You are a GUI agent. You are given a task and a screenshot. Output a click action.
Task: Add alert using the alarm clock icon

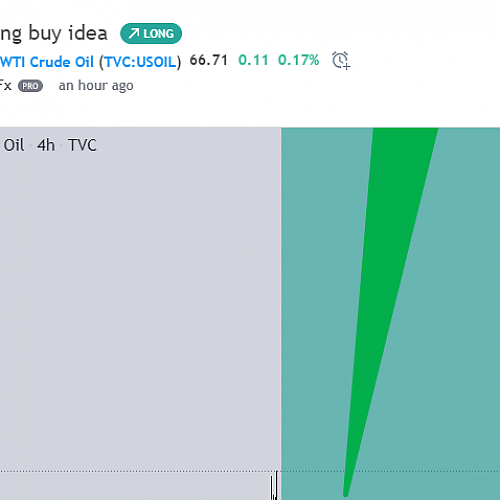(x=341, y=60)
